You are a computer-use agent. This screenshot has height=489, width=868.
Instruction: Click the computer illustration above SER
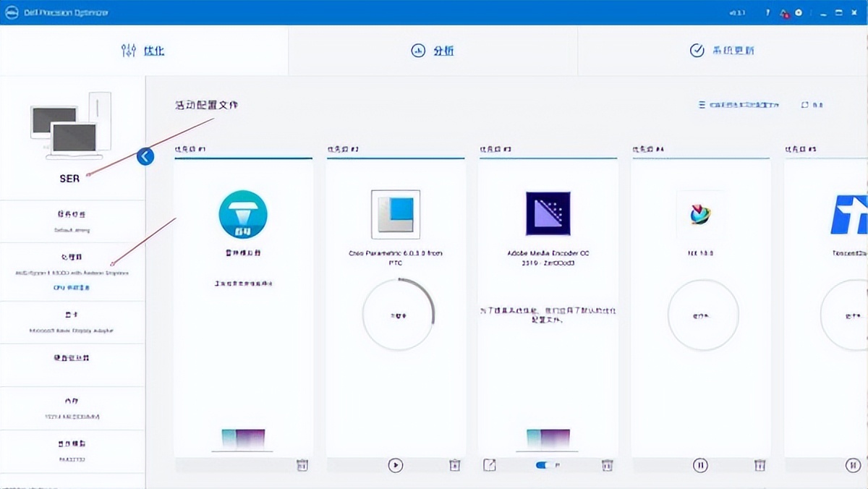[x=72, y=126]
